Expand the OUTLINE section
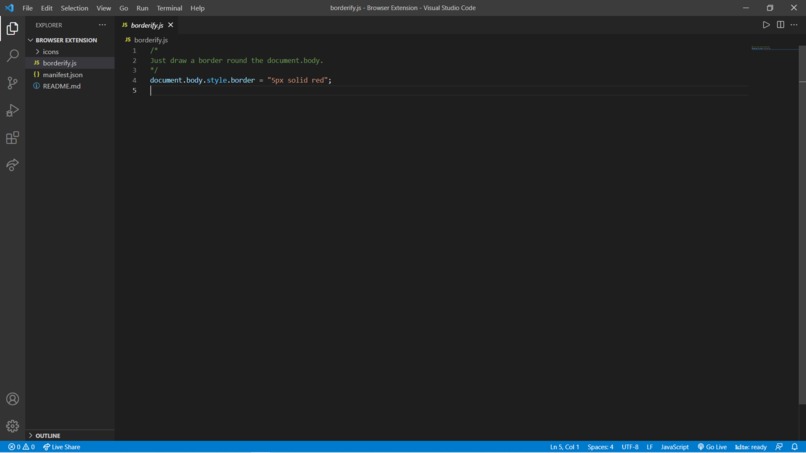The width and height of the screenshot is (806, 453). pos(70,436)
